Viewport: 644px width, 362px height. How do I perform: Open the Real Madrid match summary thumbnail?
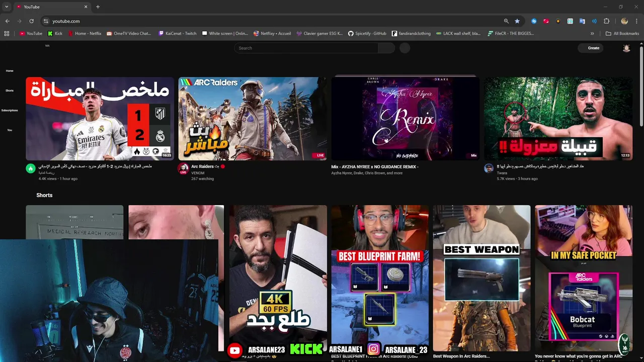click(x=100, y=119)
